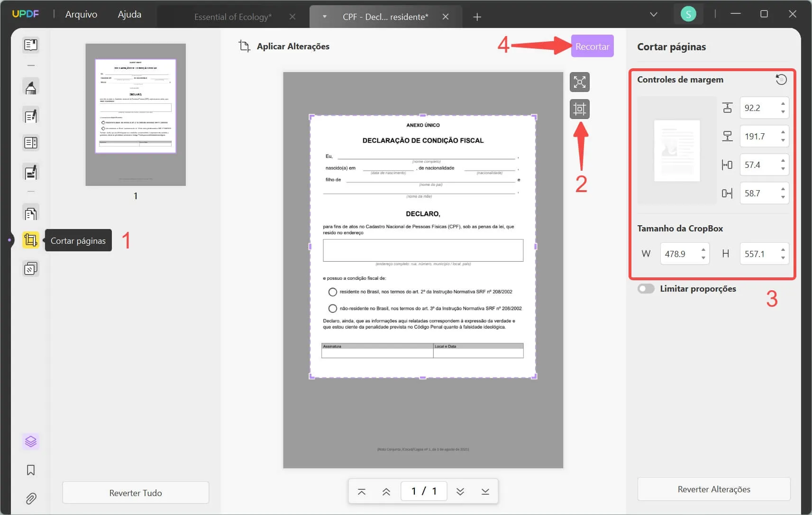
Task: Activate the crop box icon next to canvas
Action: click(x=580, y=109)
